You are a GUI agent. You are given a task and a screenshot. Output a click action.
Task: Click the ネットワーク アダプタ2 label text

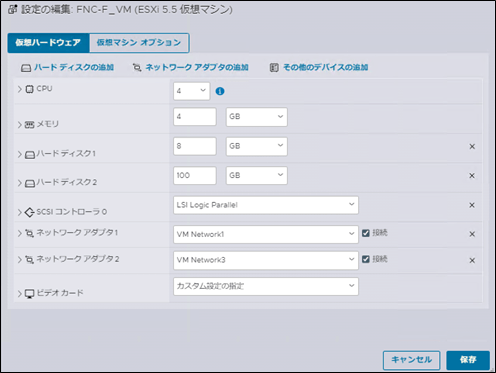click(78, 259)
